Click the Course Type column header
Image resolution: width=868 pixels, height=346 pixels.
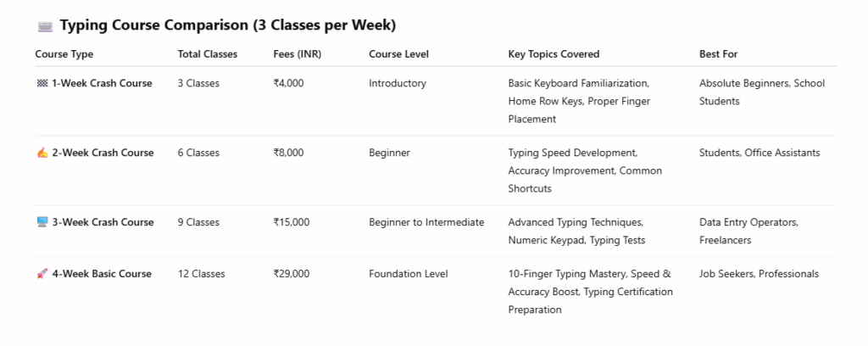pyautogui.click(x=64, y=54)
